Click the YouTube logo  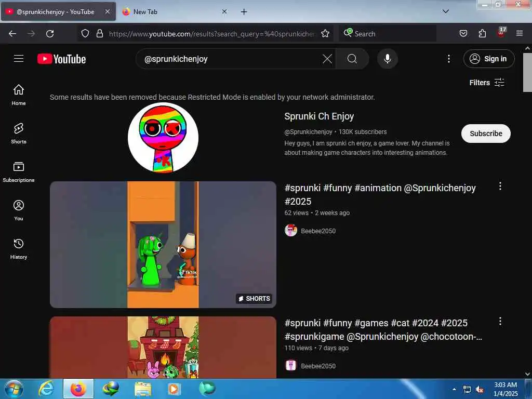(x=61, y=59)
